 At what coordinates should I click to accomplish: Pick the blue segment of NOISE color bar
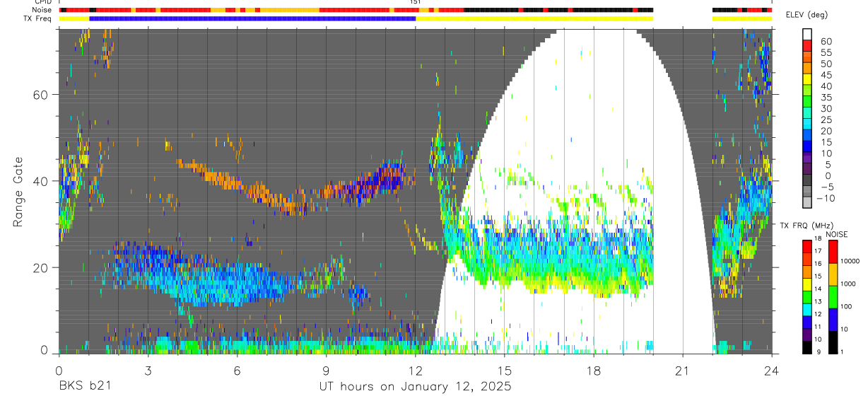coord(833,319)
